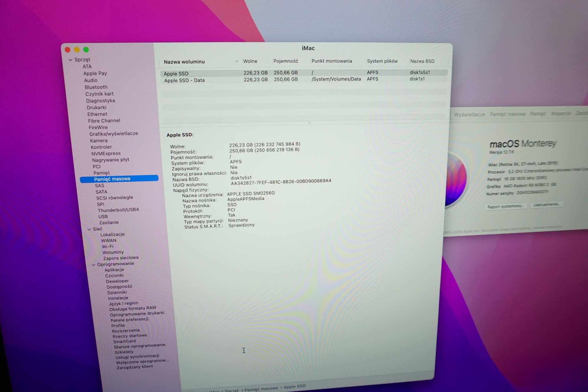588x392 pixels.
Task: Open Aplikacje under Oprogramowanie
Action: pyautogui.click(x=114, y=270)
